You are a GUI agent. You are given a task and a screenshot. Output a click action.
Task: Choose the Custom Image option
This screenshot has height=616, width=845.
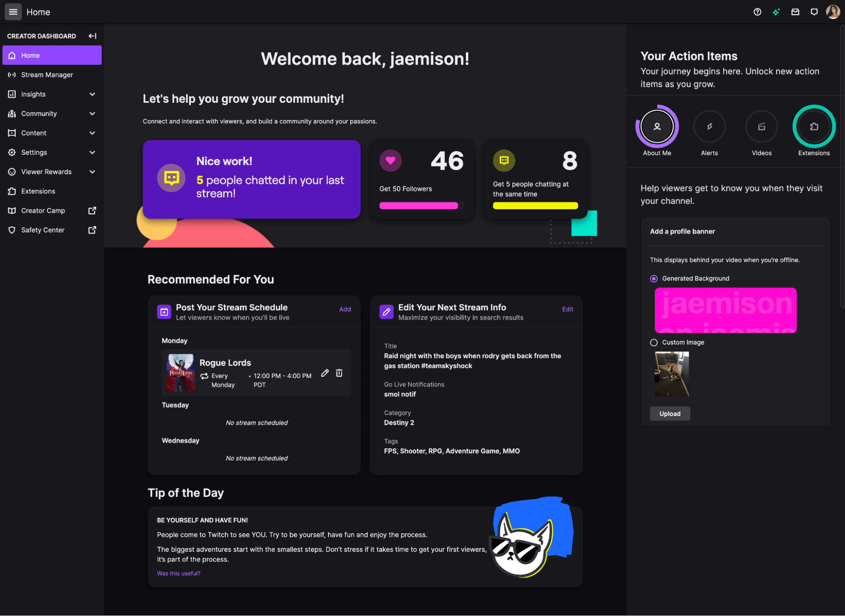tap(654, 342)
